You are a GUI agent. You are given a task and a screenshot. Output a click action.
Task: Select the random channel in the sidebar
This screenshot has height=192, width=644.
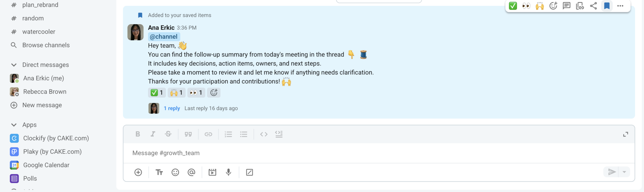pos(33,18)
